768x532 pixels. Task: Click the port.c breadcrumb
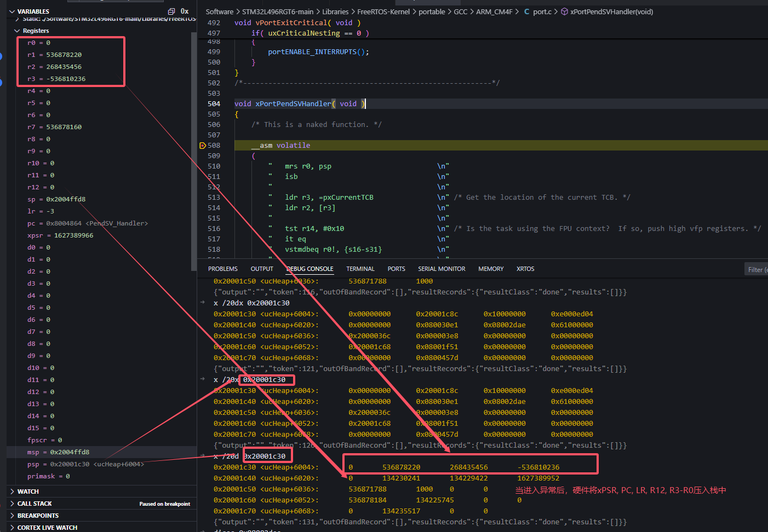(542, 11)
